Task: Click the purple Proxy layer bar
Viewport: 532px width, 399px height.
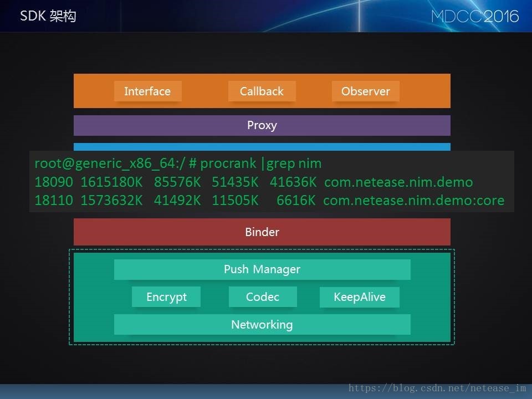Action: click(262, 125)
